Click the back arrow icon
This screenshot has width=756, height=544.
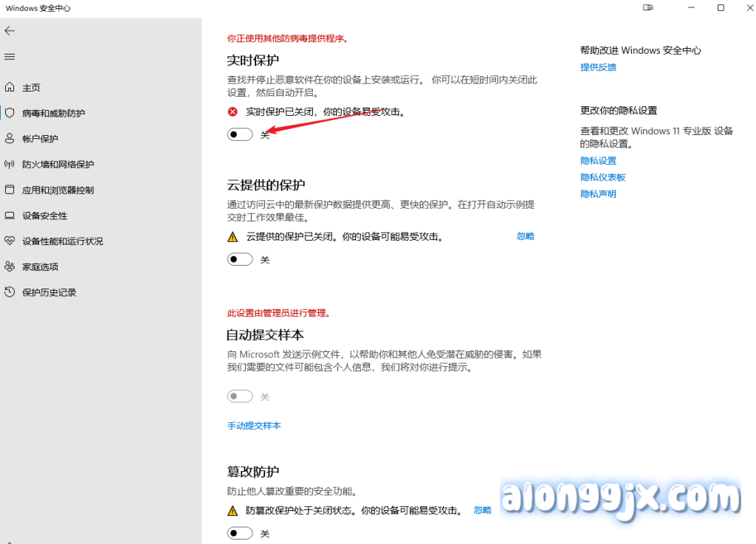pyautogui.click(x=10, y=31)
